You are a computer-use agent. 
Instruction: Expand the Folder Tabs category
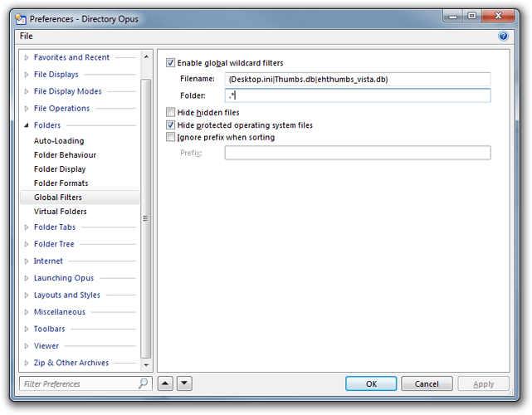[27, 227]
